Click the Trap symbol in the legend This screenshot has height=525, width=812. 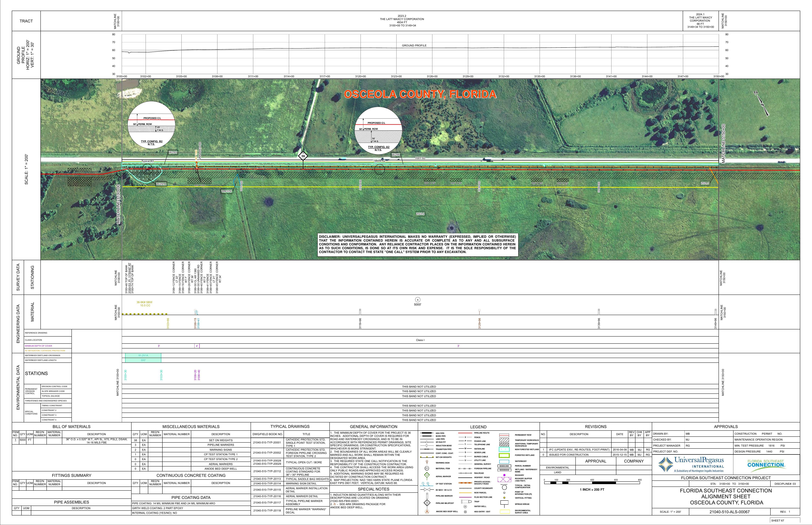click(x=466, y=501)
